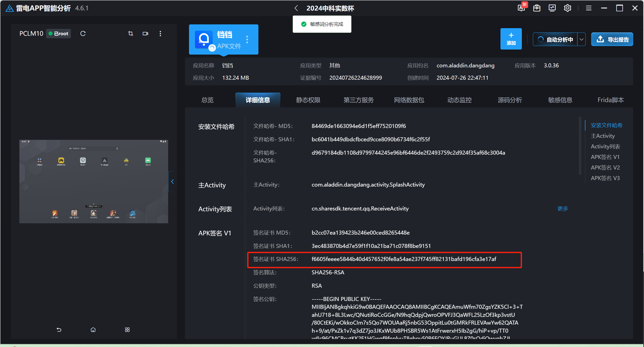Go back using title bar arrow
This screenshot has height=347, width=644.
[x=296, y=8]
